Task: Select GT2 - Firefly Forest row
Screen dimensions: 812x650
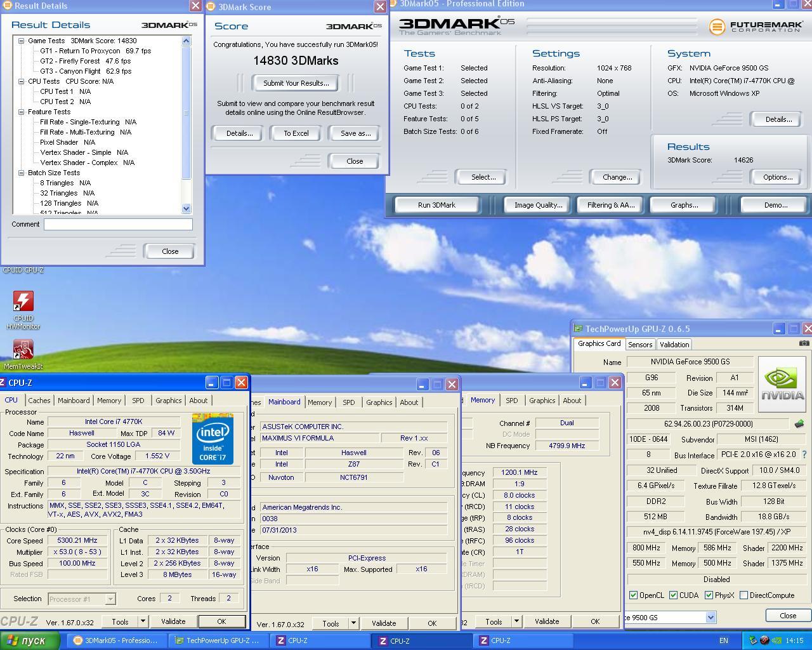Action: (x=86, y=61)
